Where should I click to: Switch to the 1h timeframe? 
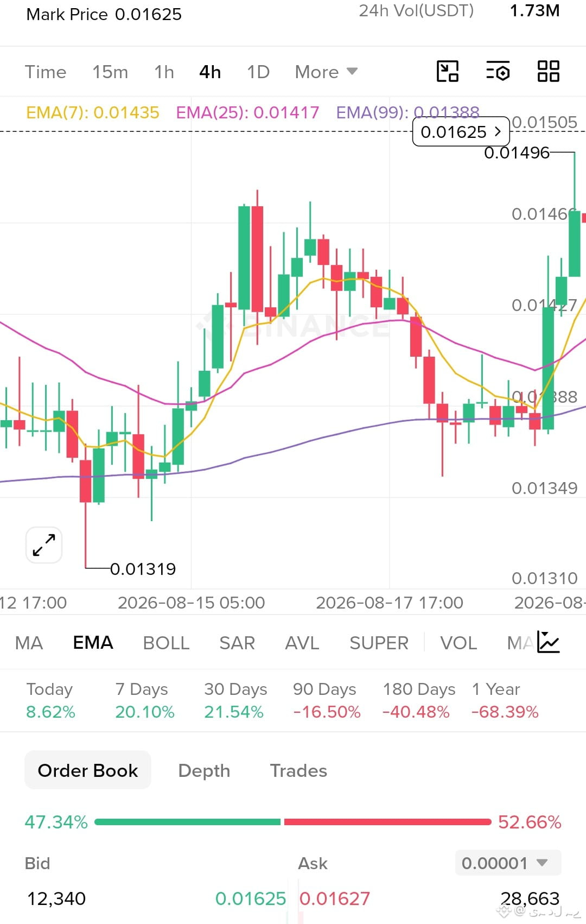pos(164,72)
